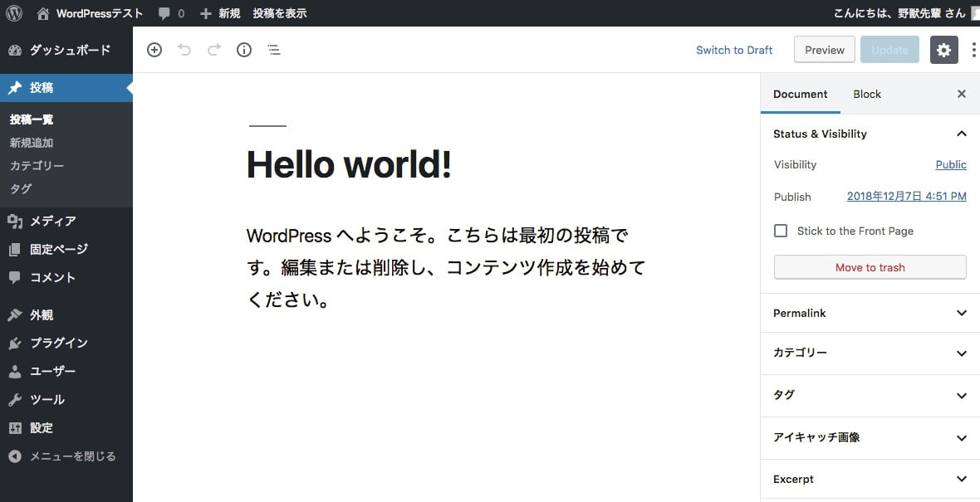Image resolution: width=980 pixels, height=502 pixels.
Task: Click the Add block plus icon
Action: 154,50
